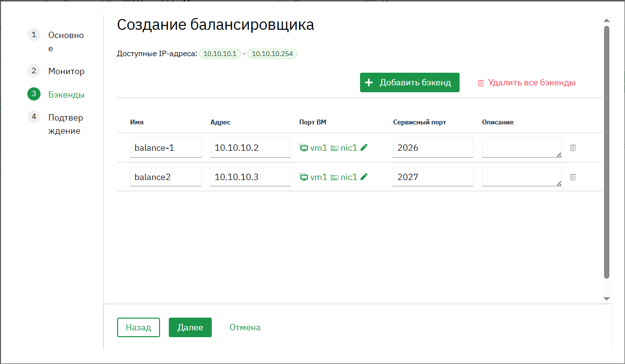Click trash icon beside Удалить все бэкенды
Image resolution: width=625 pixels, height=364 pixels.
(x=481, y=83)
